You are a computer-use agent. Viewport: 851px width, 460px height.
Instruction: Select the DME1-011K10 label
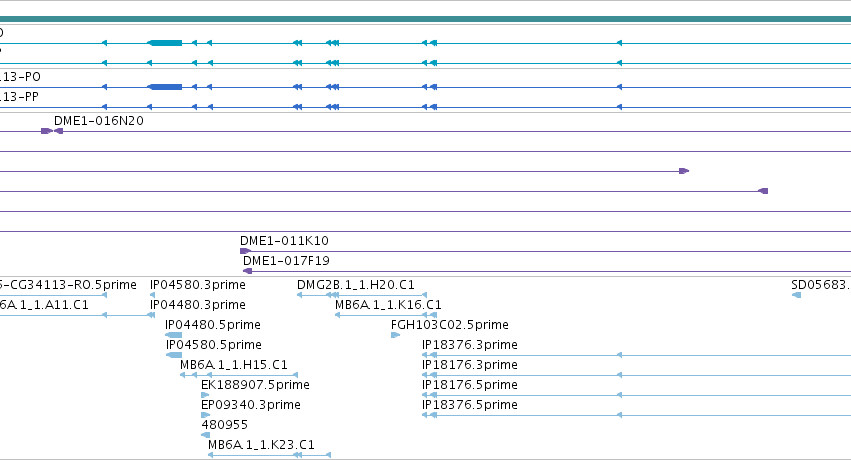click(x=284, y=240)
